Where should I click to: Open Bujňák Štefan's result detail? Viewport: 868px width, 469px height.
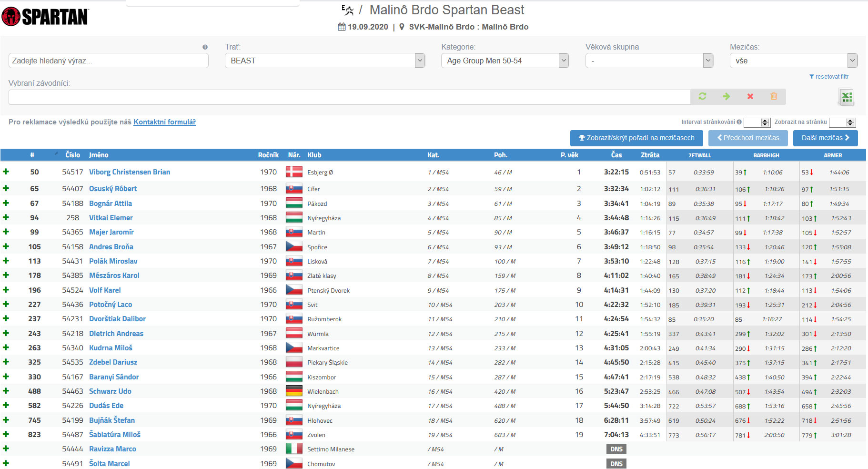tap(112, 420)
